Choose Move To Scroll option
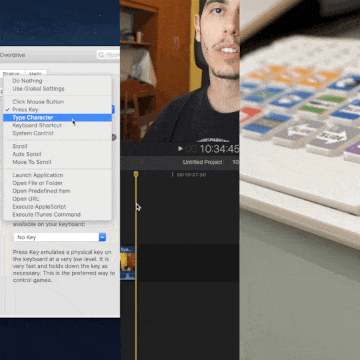 point(57,162)
